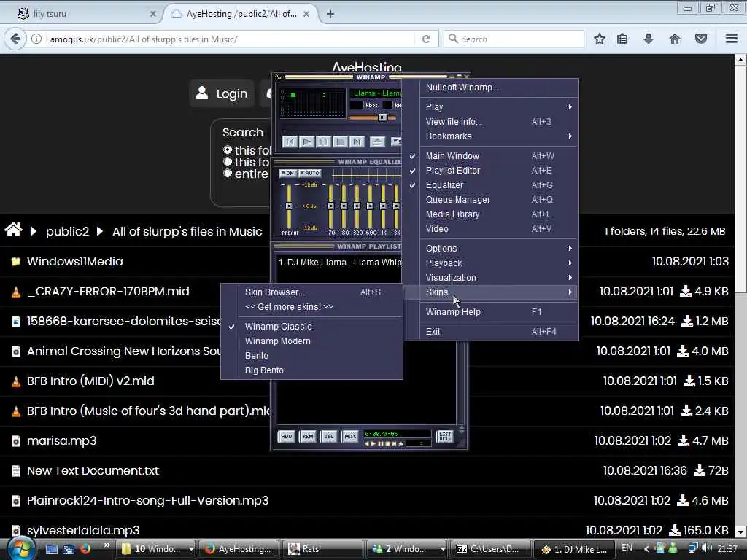The image size is (747, 560).
Task: Download New Text Document.txt via download icon
Action: [x=699, y=470]
